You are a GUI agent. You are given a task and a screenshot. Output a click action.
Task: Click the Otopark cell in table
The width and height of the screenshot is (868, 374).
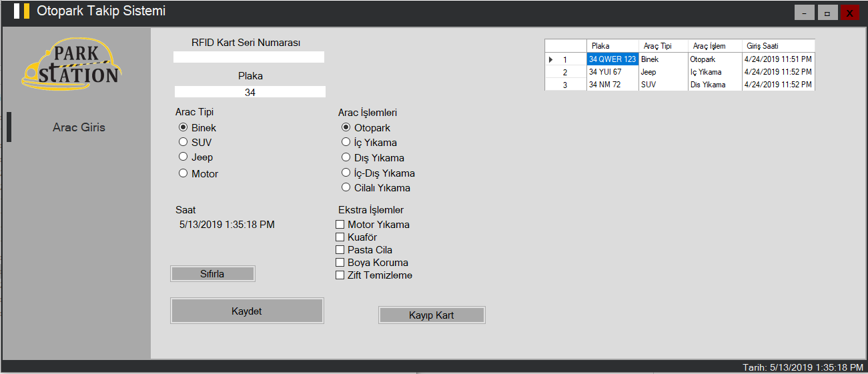coord(715,59)
